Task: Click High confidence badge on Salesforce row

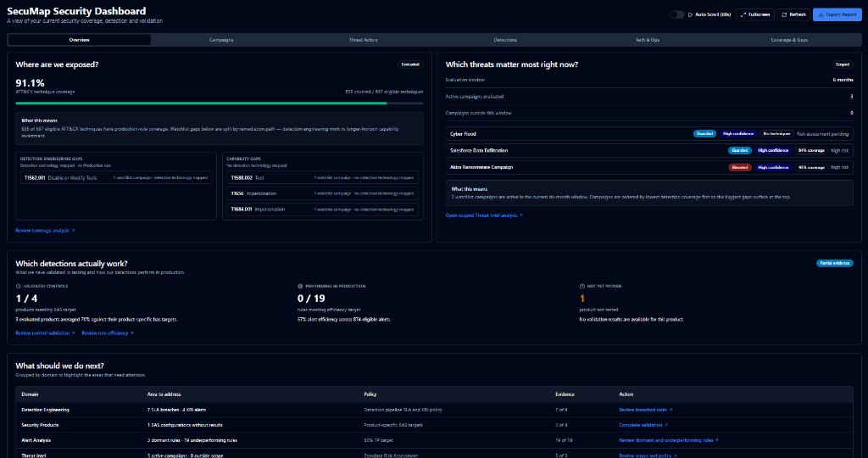Action: (x=773, y=150)
